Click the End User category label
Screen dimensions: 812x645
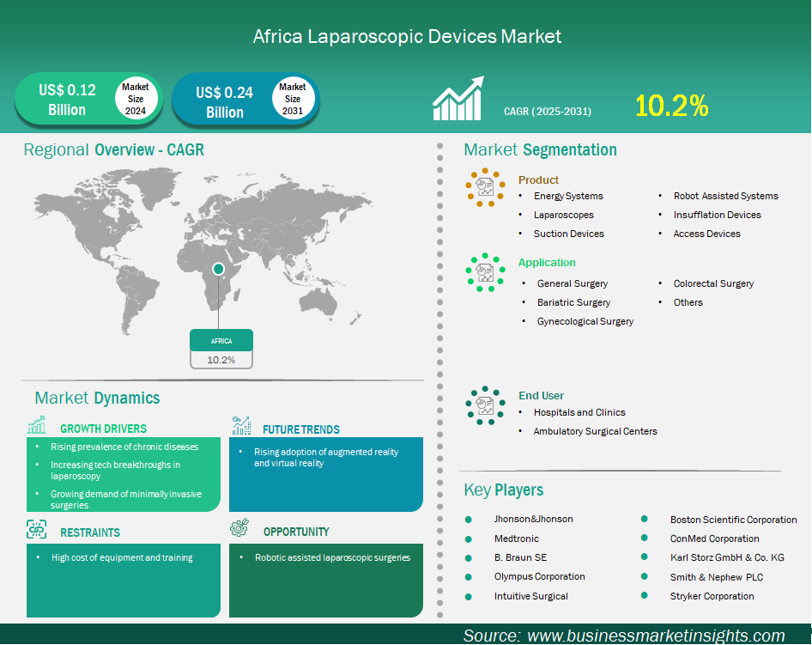coord(541,395)
